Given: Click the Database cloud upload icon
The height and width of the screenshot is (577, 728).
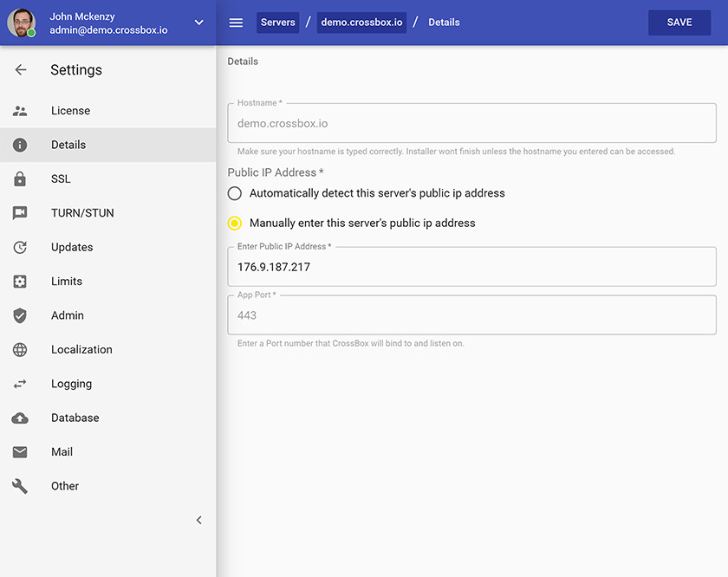Looking at the screenshot, I should [x=20, y=418].
